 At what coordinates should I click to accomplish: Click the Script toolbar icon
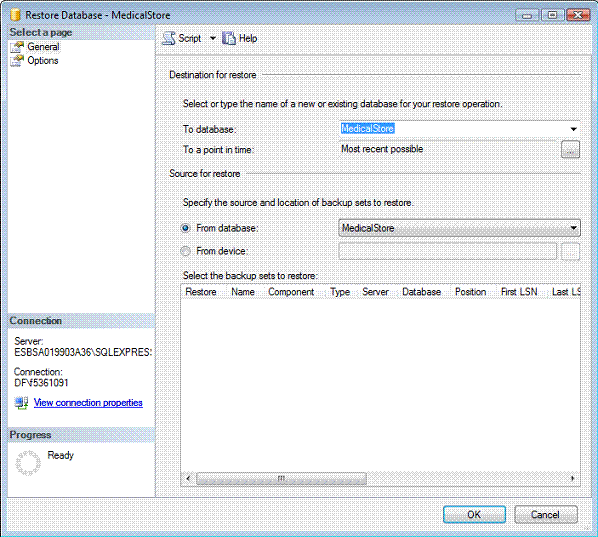click(x=169, y=38)
